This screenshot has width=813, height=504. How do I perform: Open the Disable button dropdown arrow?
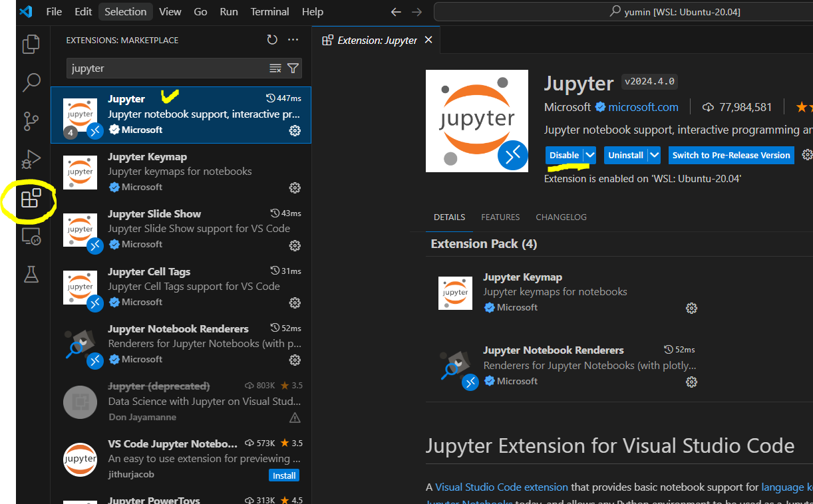[x=589, y=155]
